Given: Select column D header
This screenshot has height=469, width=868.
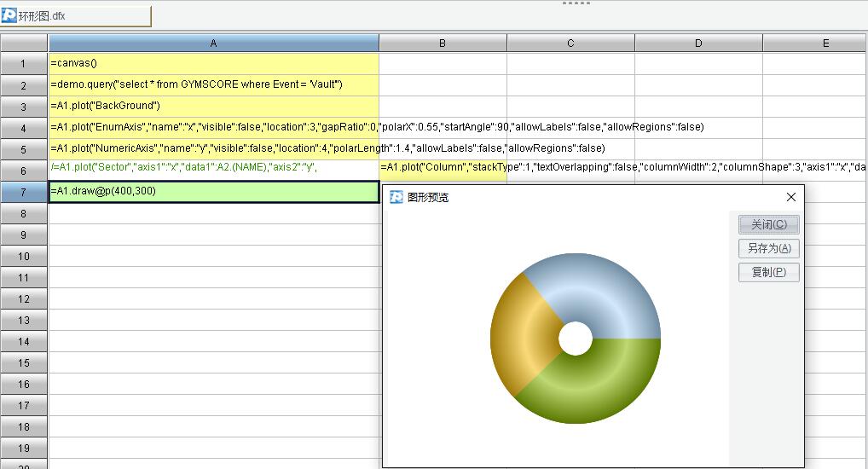Looking at the screenshot, I should coord(698,43).
